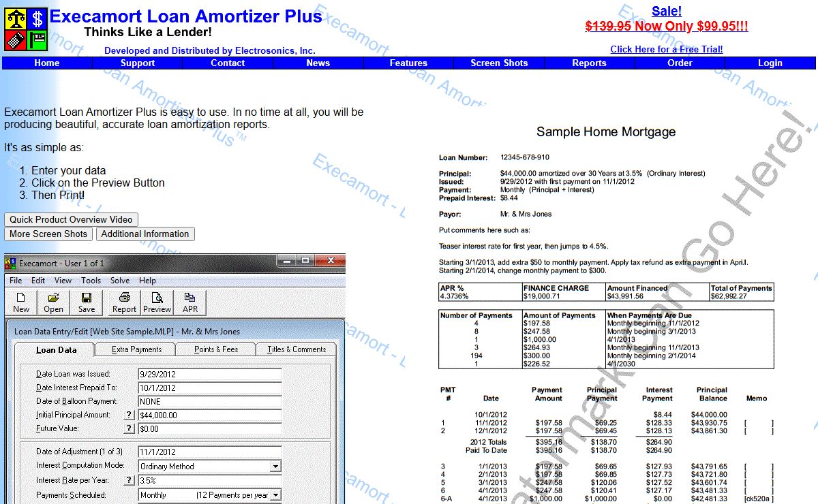Click the Total of Payments value $62,992.27

click(x=729, y=296)
